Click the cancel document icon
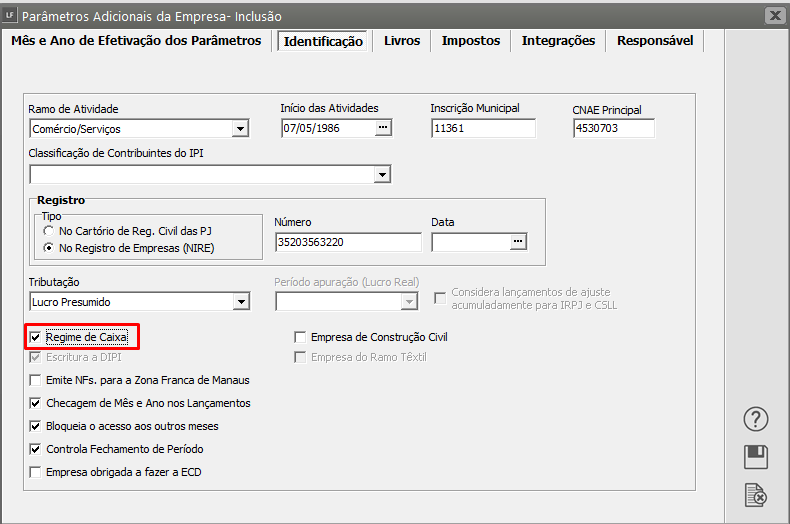The image size is (790, 524). (x=756, y=494)
